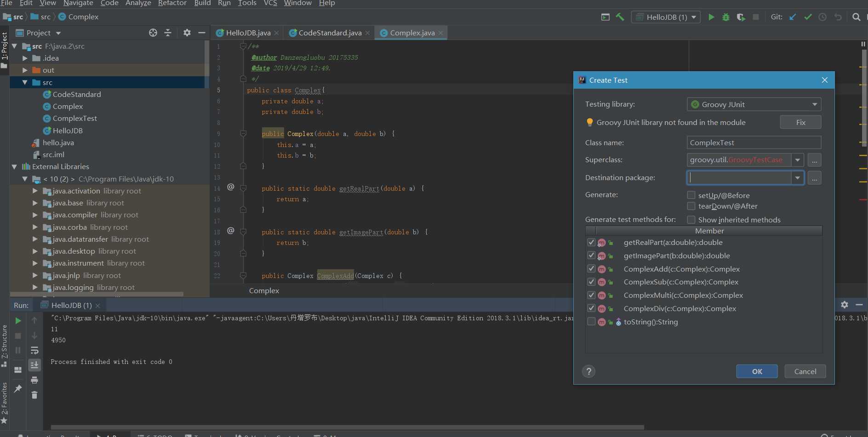Hide the Project panel with minus icon
The width and height of the screenshot is (868, 437).
(x=201, y=33)
